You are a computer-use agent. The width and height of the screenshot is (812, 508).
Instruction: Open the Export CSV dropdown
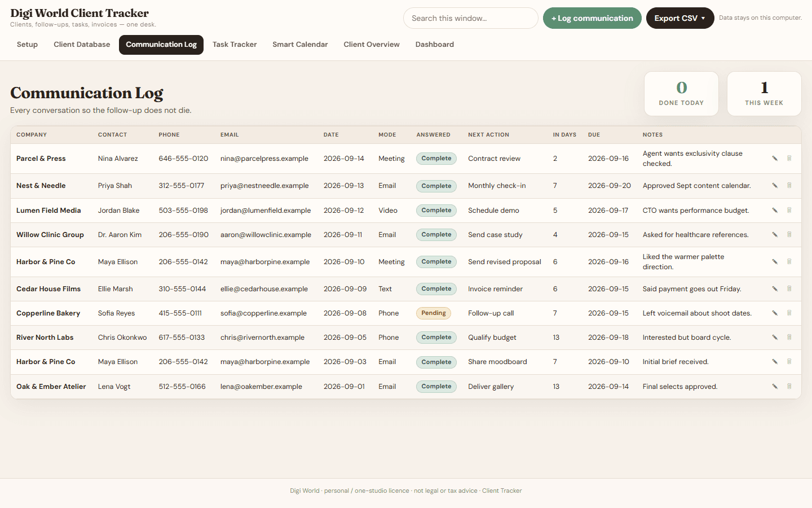[680, 18]
